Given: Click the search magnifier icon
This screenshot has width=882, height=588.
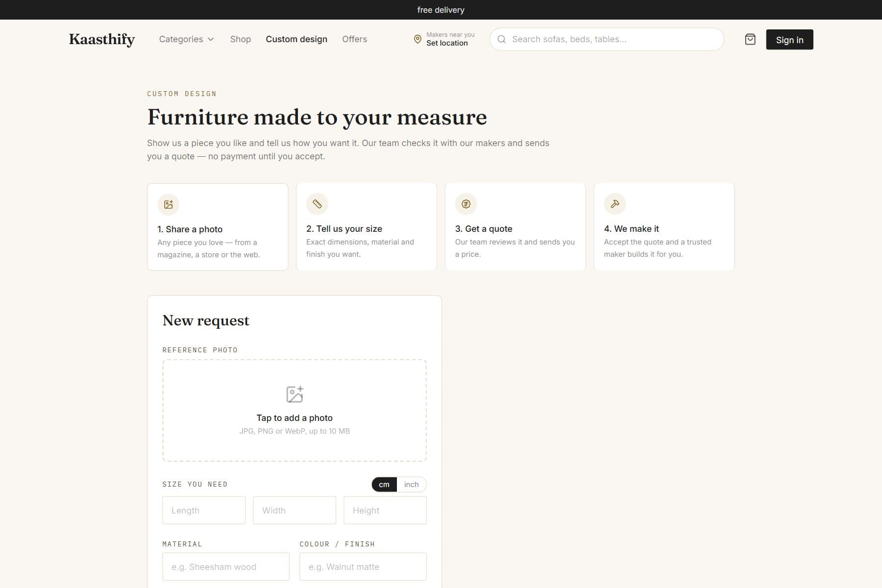Looking at the screenshot, I should point(501,39).
